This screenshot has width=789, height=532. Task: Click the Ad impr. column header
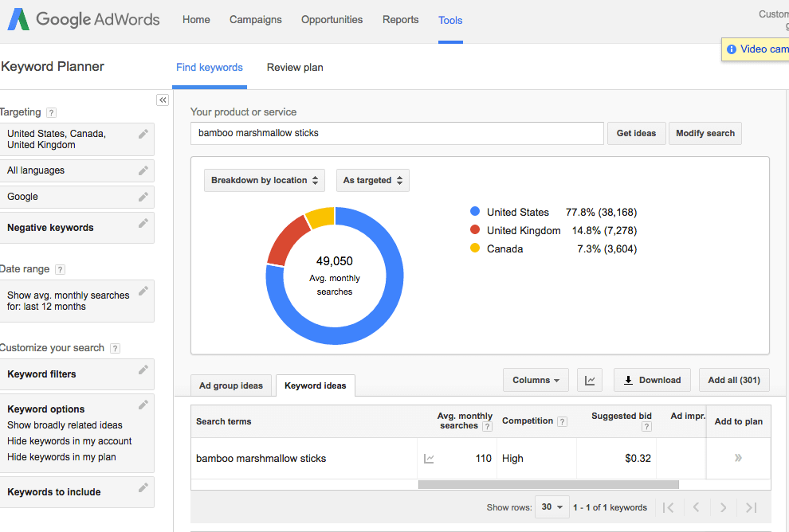(x=688, y=416)
